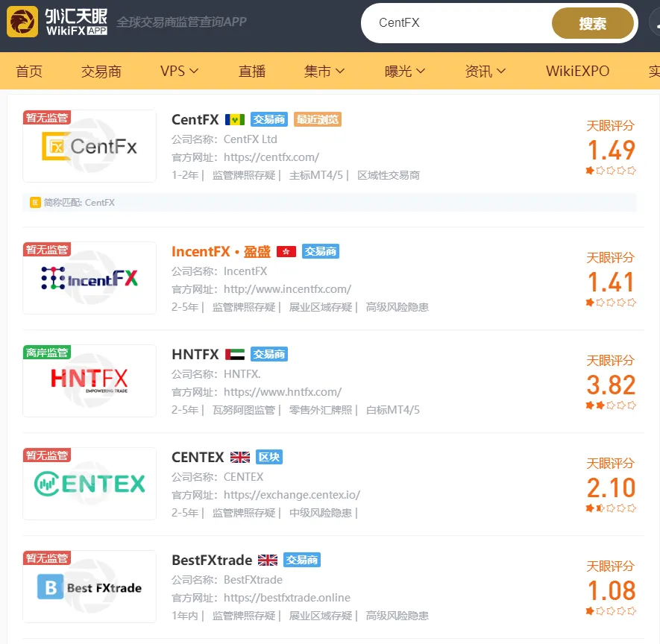Click the BestFXtrade star rating row
This screenshot has height=644, width=660.
coord(611,611)
